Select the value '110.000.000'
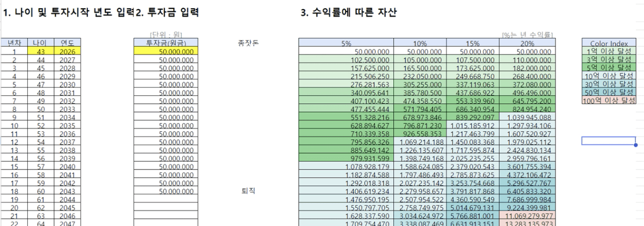This screenshot has height=226, width=644. 528,60
